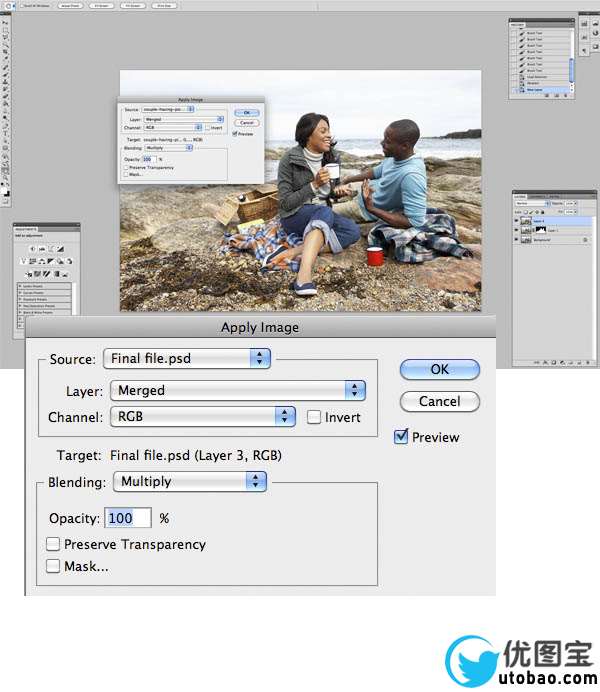Select the Crop tool in the toolbar
The width and height of the screenshot is (600, 692).
pos(5,52)
